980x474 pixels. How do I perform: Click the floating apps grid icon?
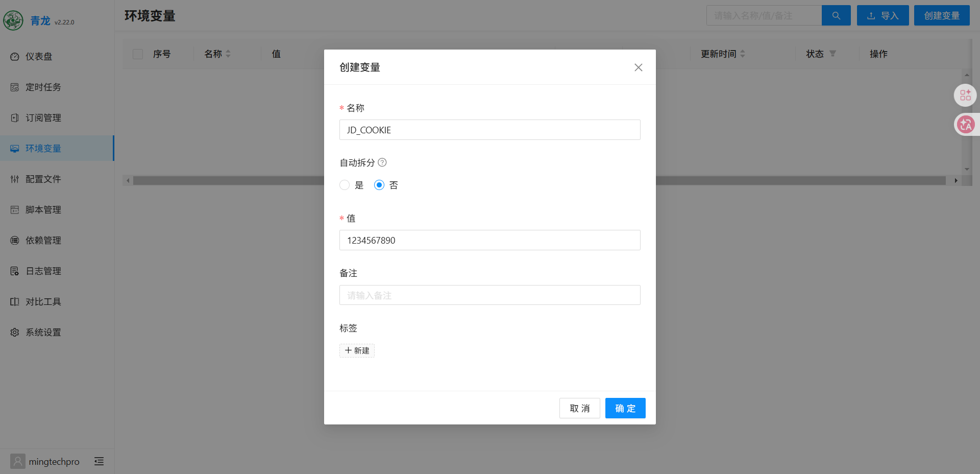(x=965, y=95)
